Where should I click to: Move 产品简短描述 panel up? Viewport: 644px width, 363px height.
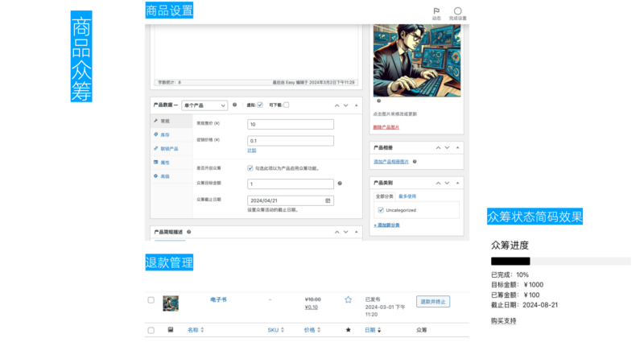click(336, 232)
